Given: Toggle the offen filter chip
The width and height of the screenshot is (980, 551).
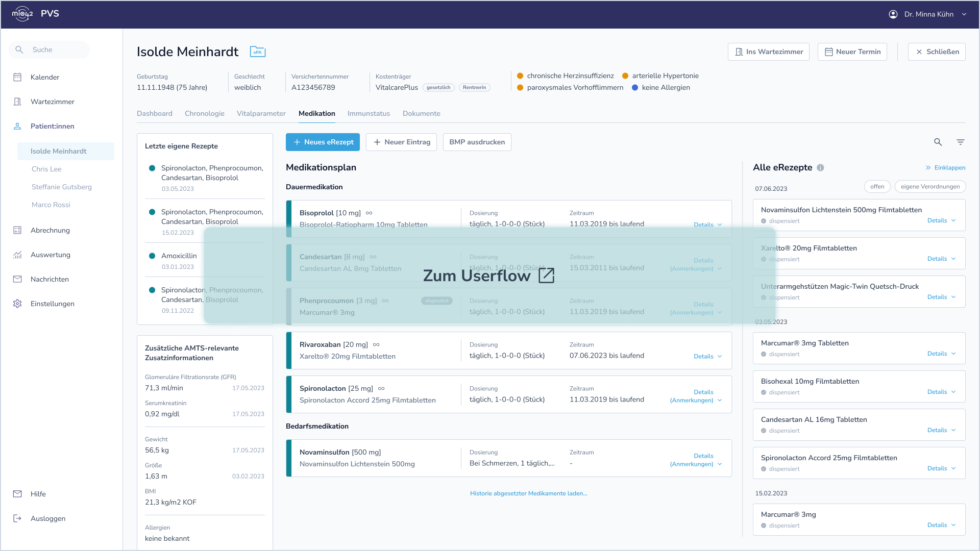Looking at the screenshot, I should [877, 187].
